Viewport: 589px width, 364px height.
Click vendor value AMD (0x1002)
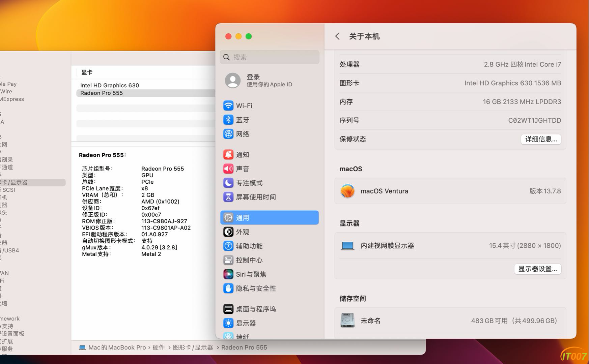coord(160,202)
